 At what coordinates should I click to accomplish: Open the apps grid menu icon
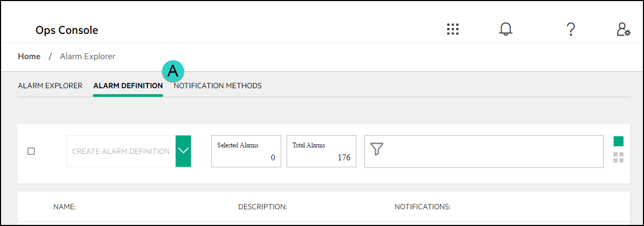[x=453, y=30]
